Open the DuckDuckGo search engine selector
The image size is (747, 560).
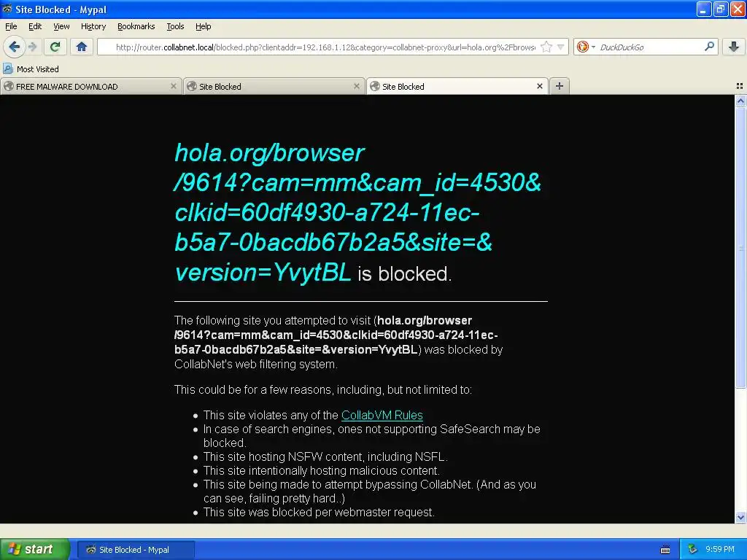(x=586, y=47)
